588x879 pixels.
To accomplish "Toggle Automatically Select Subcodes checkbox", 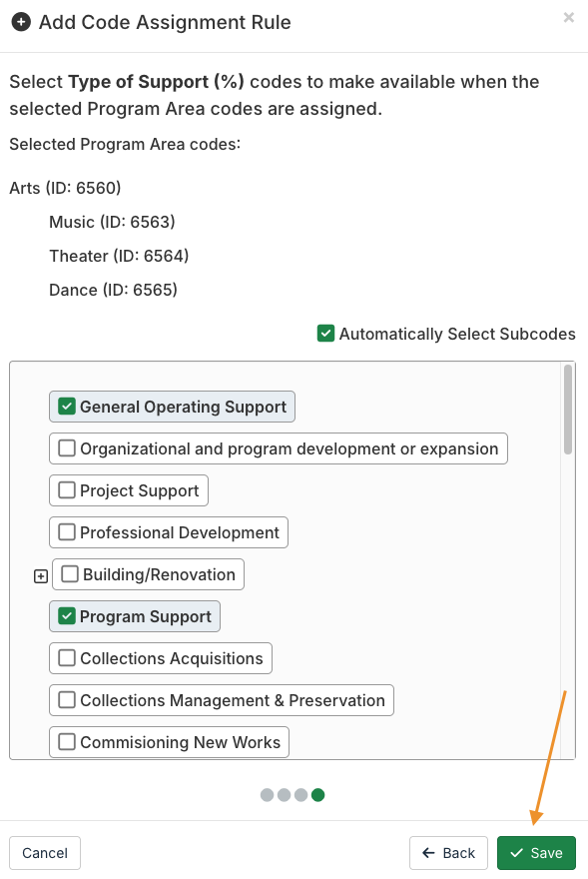I will coord(325,333).
